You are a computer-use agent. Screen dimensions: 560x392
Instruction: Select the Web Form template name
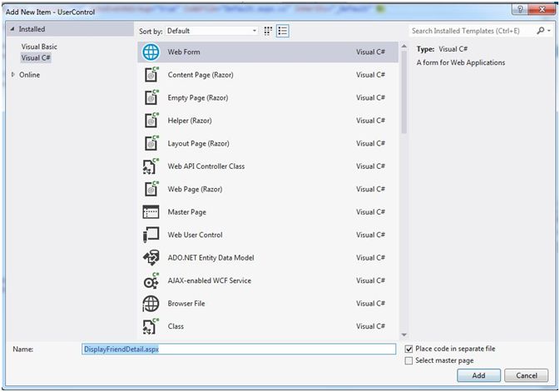184,52
